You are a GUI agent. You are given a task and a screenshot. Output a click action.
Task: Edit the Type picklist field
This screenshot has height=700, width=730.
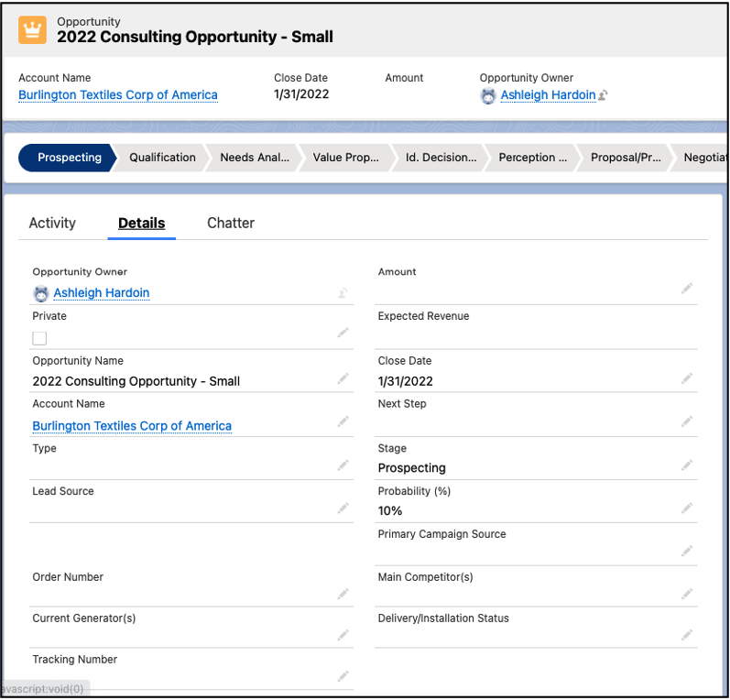[x=343, y=465]
